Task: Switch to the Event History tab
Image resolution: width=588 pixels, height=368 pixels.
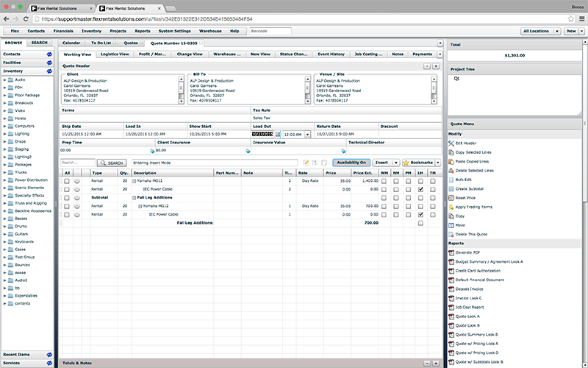Action: click(x=331, y=54)
